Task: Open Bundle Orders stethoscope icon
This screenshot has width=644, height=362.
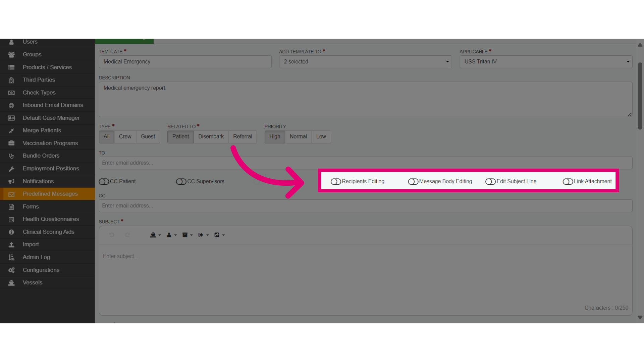Action: tap(11, 156)
